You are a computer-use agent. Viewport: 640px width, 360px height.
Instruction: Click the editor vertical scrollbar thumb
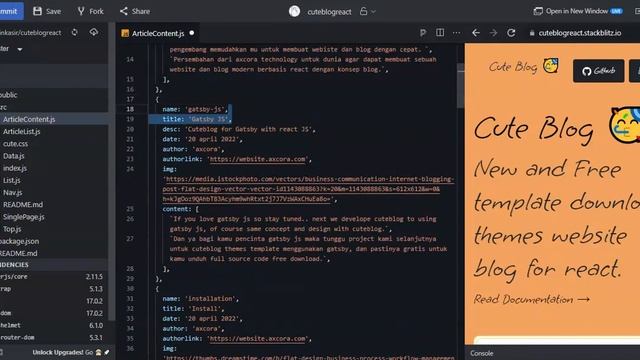(x=460, y=86)
